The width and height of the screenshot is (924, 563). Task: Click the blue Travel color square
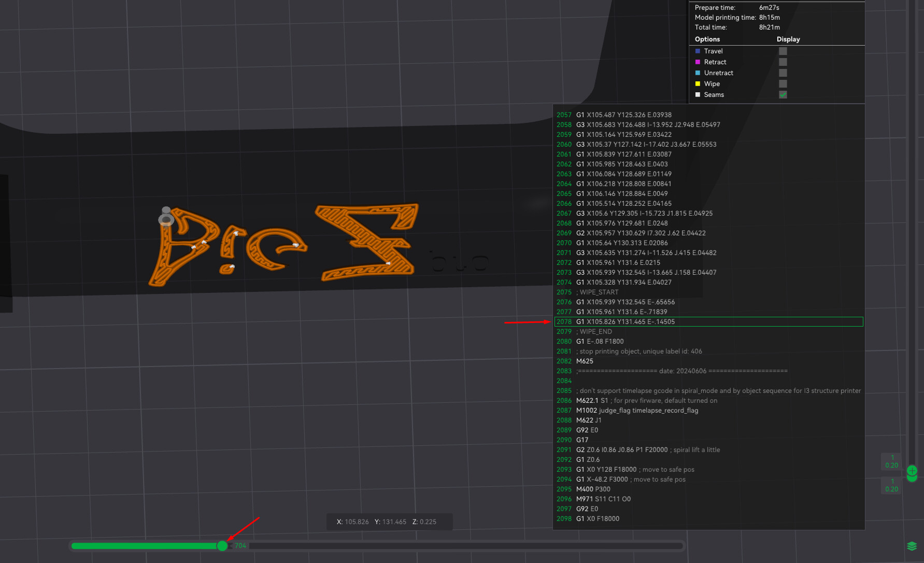tap(698, 51)
